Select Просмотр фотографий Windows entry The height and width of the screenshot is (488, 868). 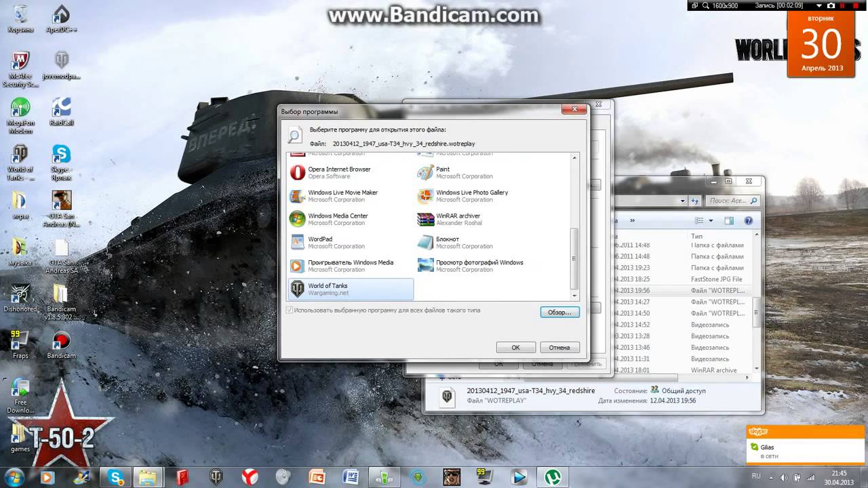tap(479, 266)
